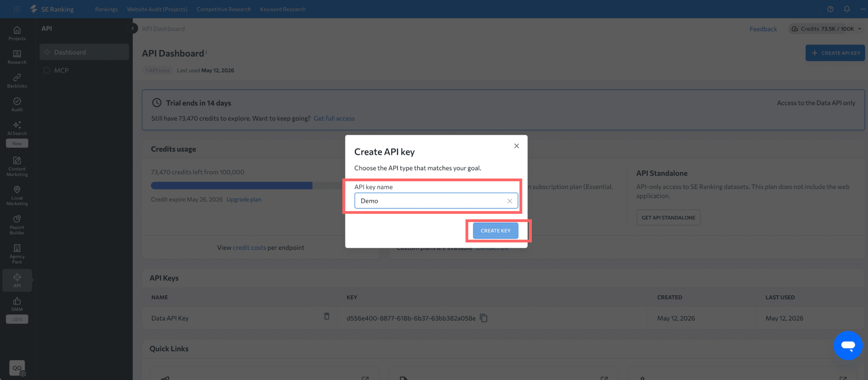Viewport: 868px width, 380px height.
Task: Open the Audit sidebar section
Action: pos(17,105)
